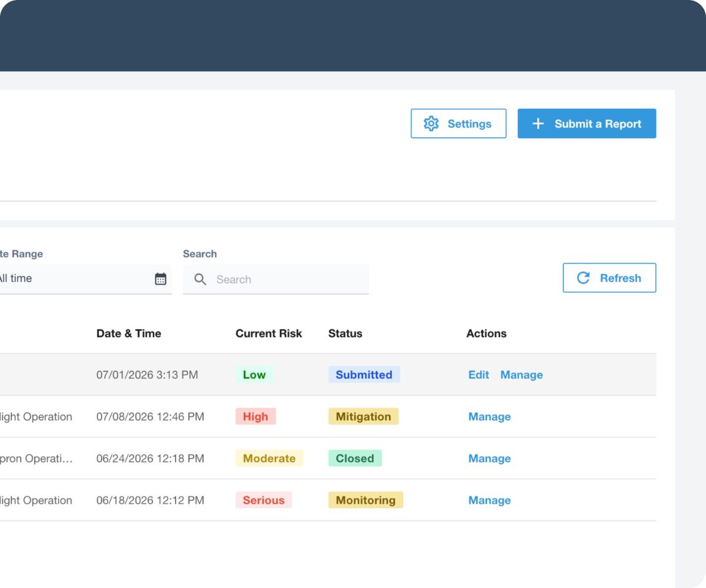Image resolution: width=706 pixels, height=588 pixels.
Task: Click the calendar icon in Date Range field
Action: click(x=161, y=279)
